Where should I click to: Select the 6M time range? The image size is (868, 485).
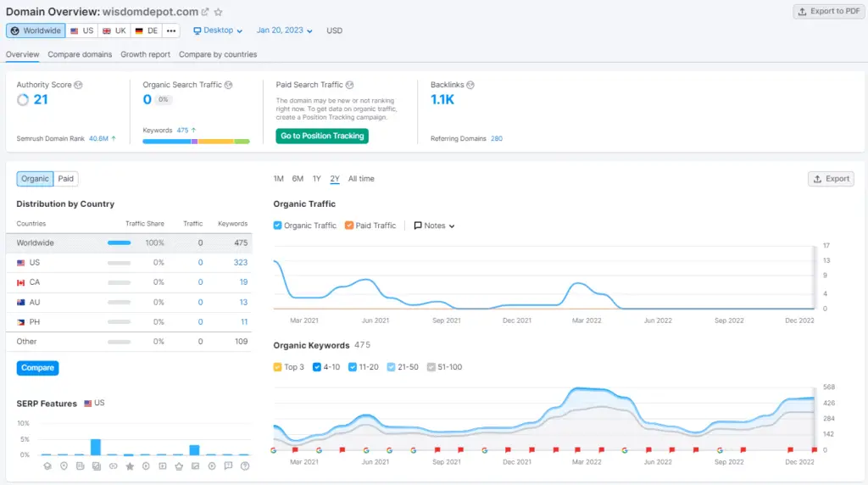tap(298, 179)
